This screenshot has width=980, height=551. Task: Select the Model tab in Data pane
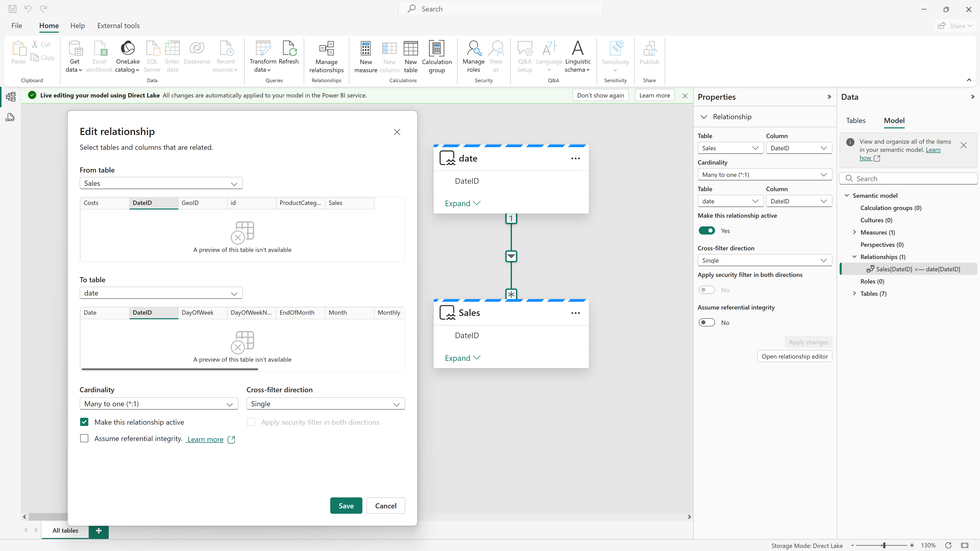(894, 121)
